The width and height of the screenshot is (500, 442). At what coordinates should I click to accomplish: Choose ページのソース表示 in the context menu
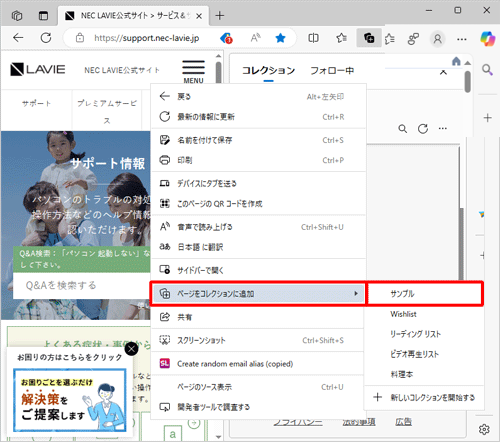click(x=258, y=387)
